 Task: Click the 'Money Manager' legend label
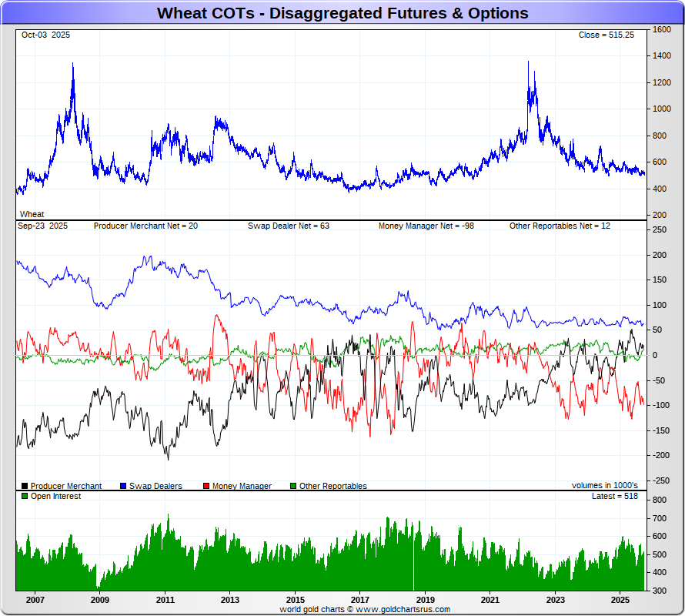(242, 486)
